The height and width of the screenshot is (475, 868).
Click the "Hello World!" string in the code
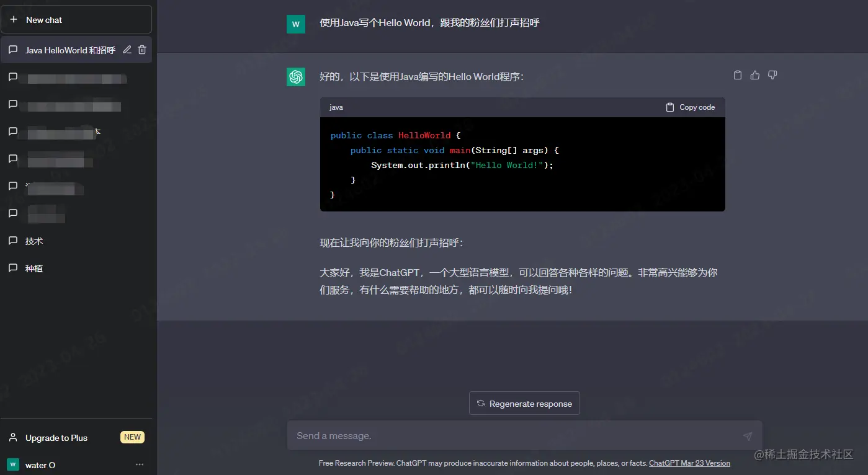[x=507, y=165]
